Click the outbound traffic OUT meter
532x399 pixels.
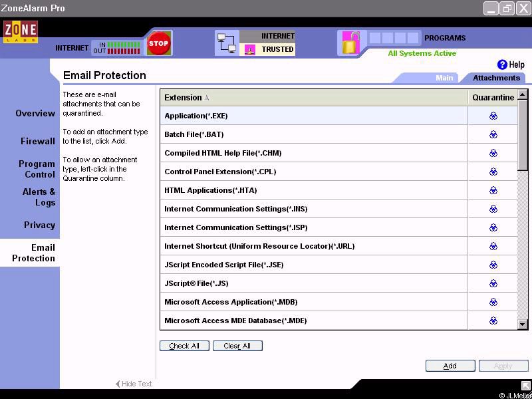[124, 51]
